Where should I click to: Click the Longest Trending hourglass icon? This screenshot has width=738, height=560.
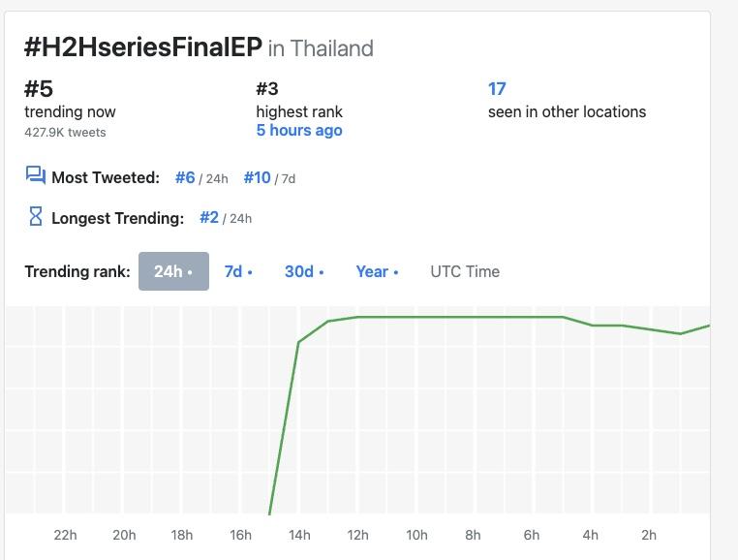(36, 217)
